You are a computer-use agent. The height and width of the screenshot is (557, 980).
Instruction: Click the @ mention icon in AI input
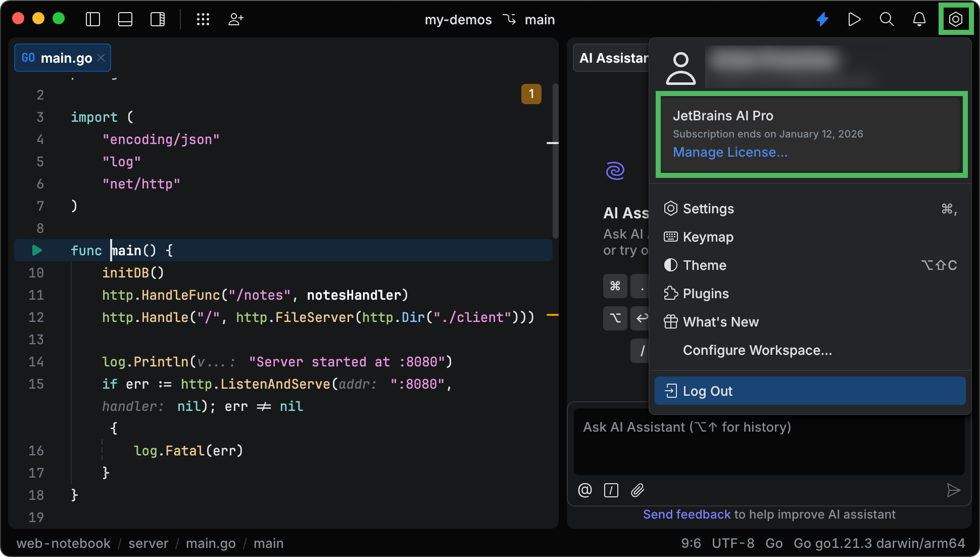[x=584, y=490]
